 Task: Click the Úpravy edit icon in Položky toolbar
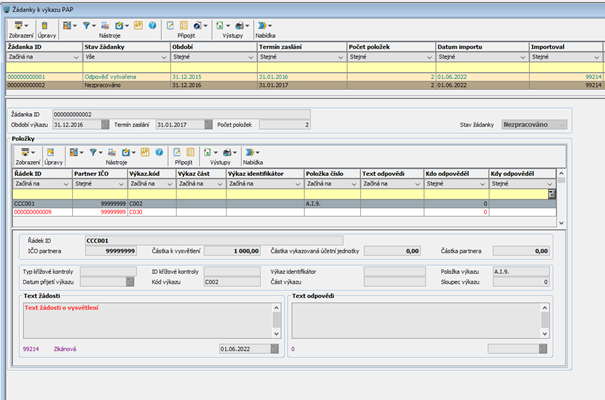[x=53, y=152]
